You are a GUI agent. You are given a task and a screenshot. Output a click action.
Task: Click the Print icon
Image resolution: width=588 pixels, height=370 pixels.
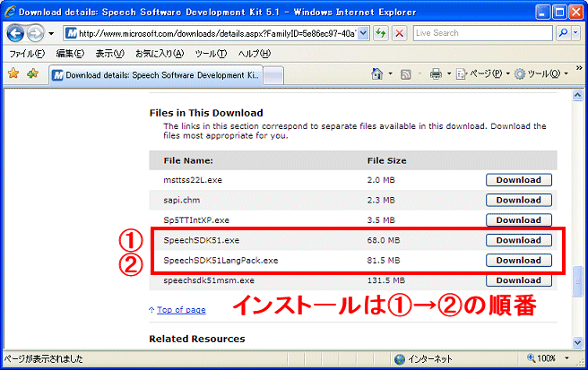(436, 73)
